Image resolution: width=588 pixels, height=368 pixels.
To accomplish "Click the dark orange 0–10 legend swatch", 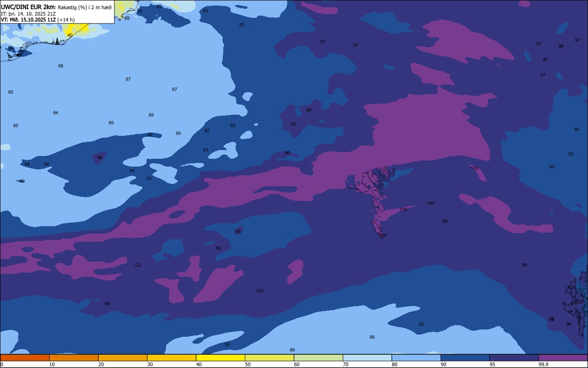I will tap(25, 357).
